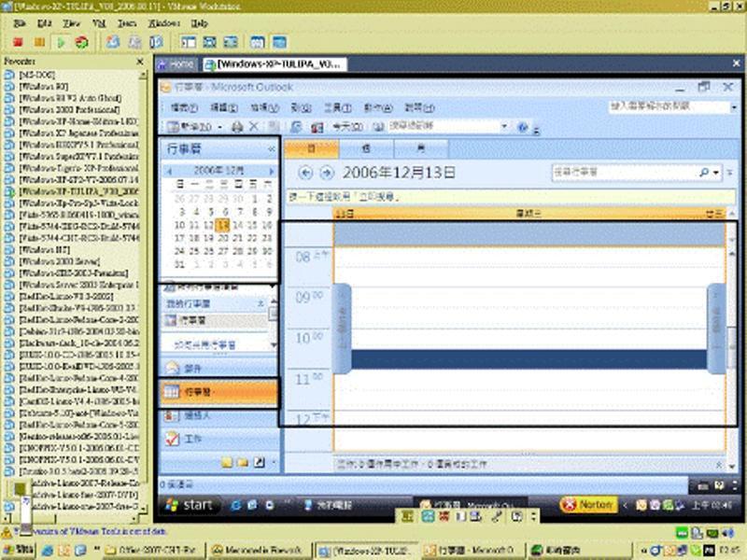
Task: Click the calendar search input field
Action: pos(623,173)
